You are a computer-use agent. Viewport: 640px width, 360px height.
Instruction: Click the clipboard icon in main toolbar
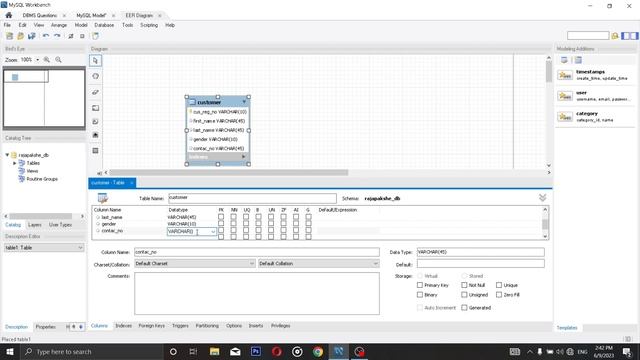coord(95,36)
